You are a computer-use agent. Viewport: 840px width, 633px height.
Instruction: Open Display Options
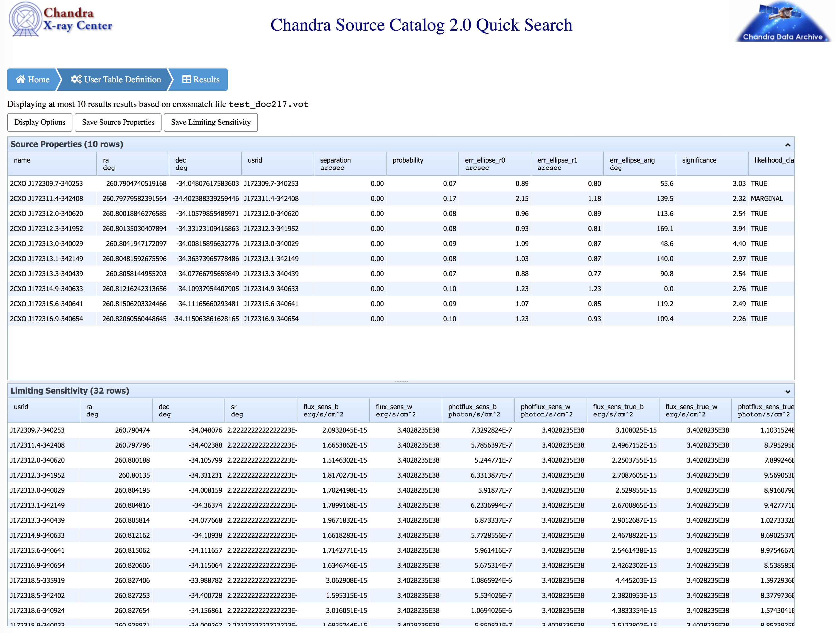click(x=40, y=122)
